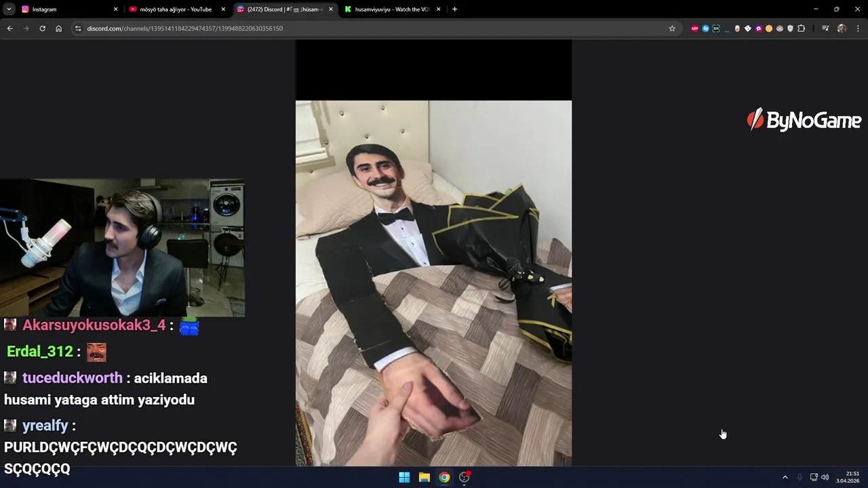Open the volume tray icon
The width and height of the screenshot is (868, 488).
[x=825, y=477]
